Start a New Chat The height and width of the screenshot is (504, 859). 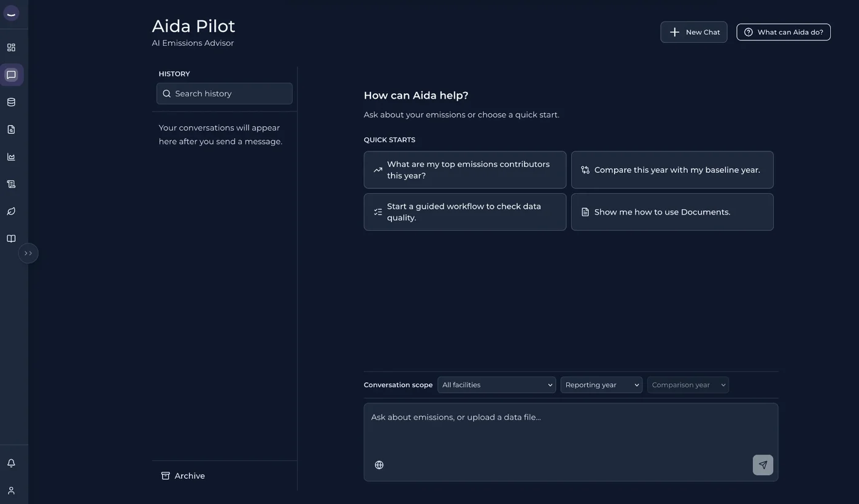pos(694,32)
